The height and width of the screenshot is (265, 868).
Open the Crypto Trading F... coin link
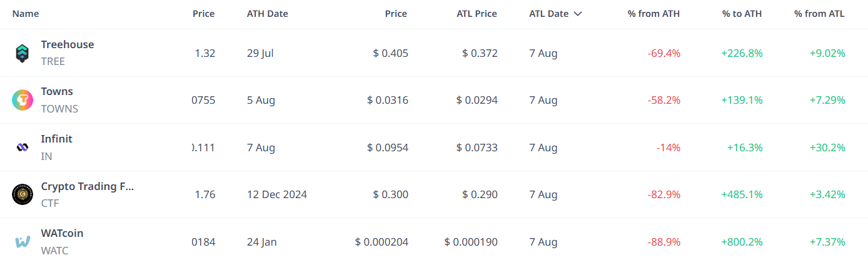[x=88, y=186]
